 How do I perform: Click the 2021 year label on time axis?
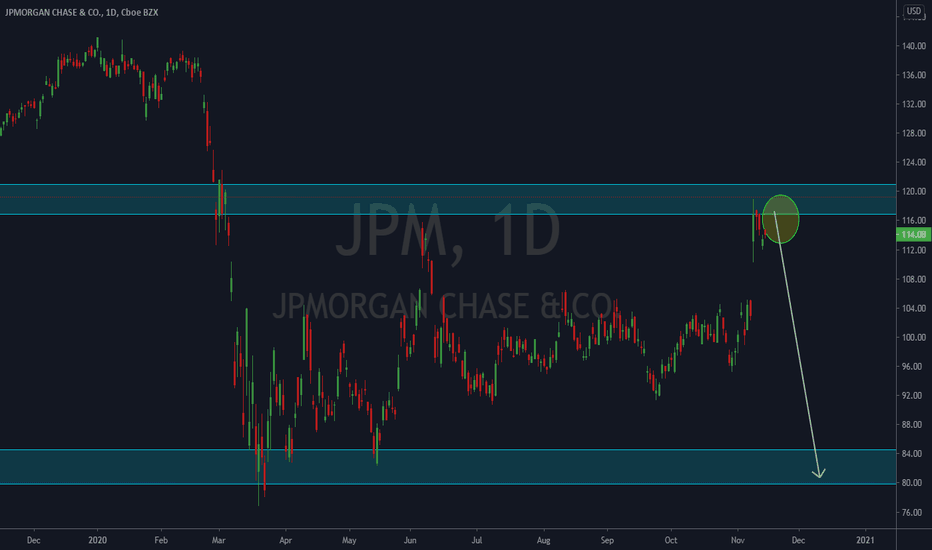tap(865, 540)
